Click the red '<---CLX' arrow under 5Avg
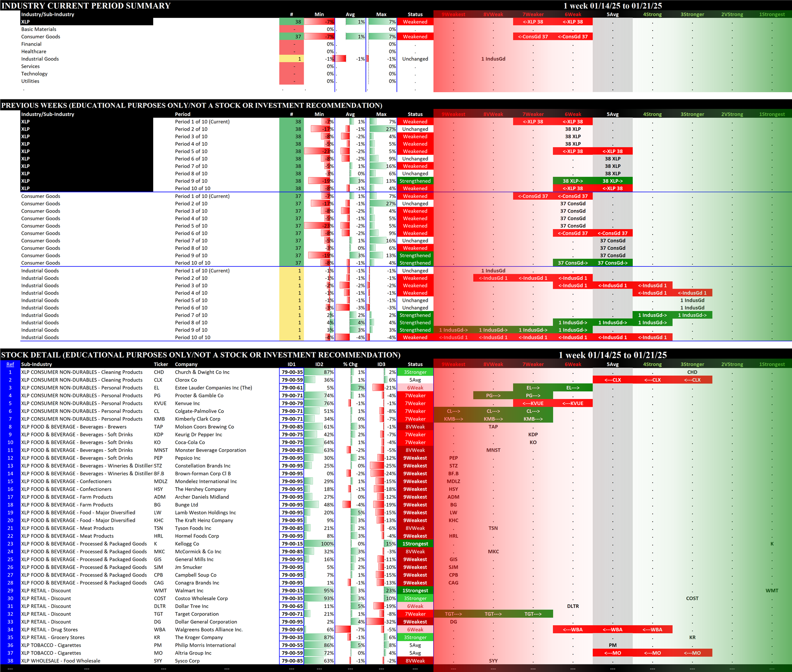 coord(612,380)
